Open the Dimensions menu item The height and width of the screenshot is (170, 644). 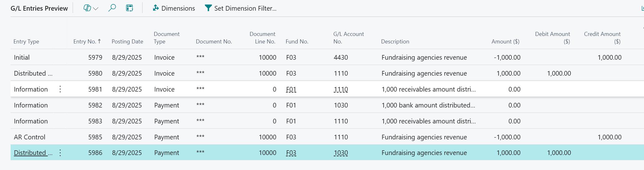coord(178,8)
